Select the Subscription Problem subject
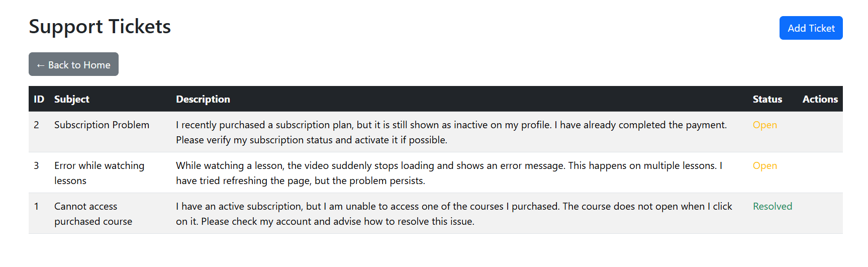Viewport: 868px width, 267px height. tap(102, 125)
